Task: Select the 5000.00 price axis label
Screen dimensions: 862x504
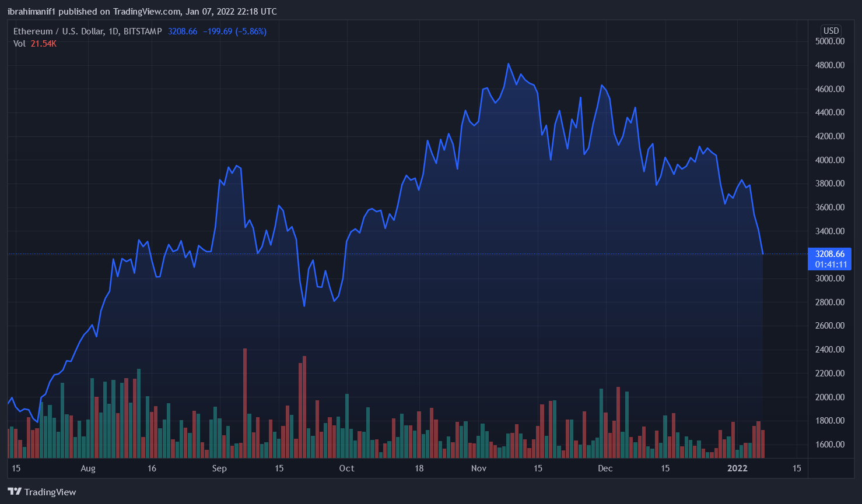Action: tap(829, 41)
